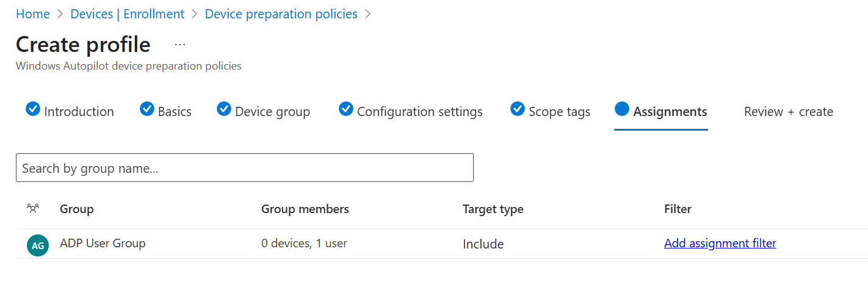The width and height of the screenshot is (868, 301).
Task: Click the Basics step checkmark icon
Action: 146,109
